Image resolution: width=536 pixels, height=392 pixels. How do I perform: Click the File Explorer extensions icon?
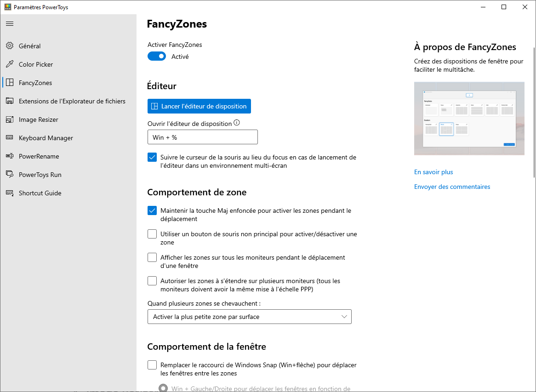[x=10, y=101]
